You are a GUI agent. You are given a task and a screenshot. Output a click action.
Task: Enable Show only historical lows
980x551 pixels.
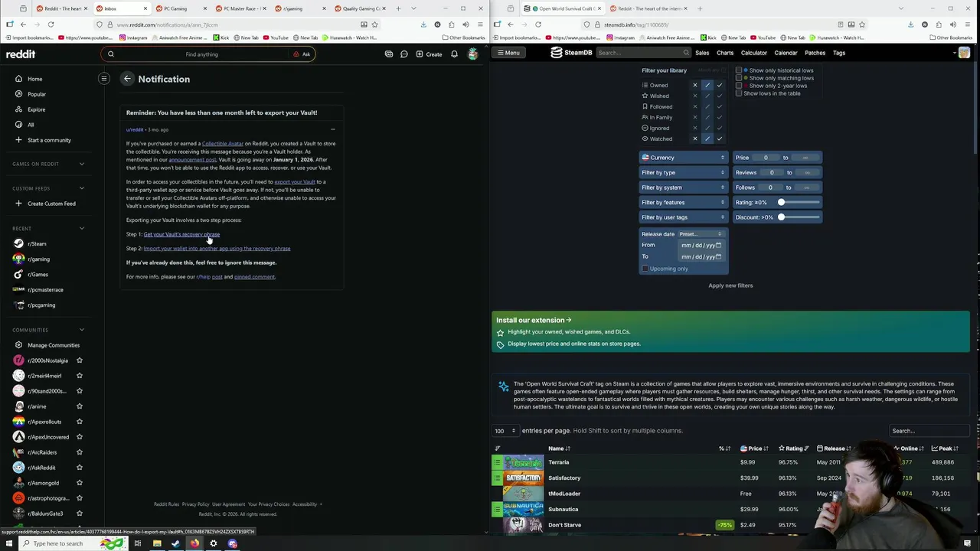point(739,70)
